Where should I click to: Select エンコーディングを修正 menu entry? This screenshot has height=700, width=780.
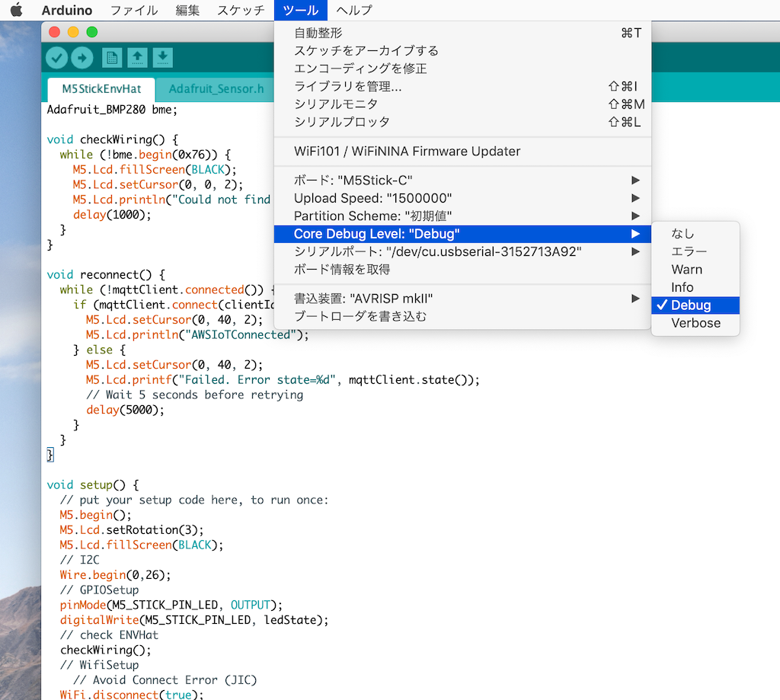[462, 69]
